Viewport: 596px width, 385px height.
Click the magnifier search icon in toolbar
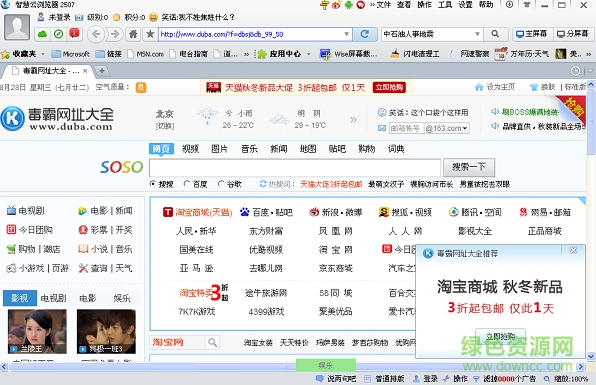click(x=495, y=34)
